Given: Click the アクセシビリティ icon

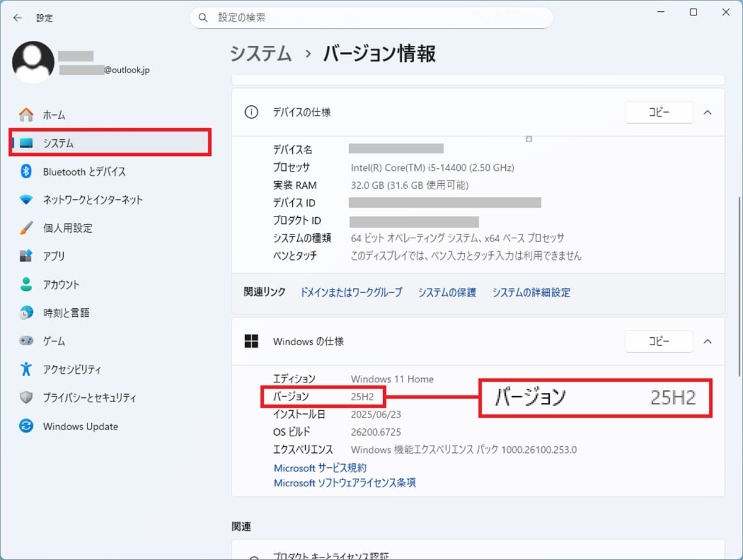Looking at the screenshot, I should 26,369.
